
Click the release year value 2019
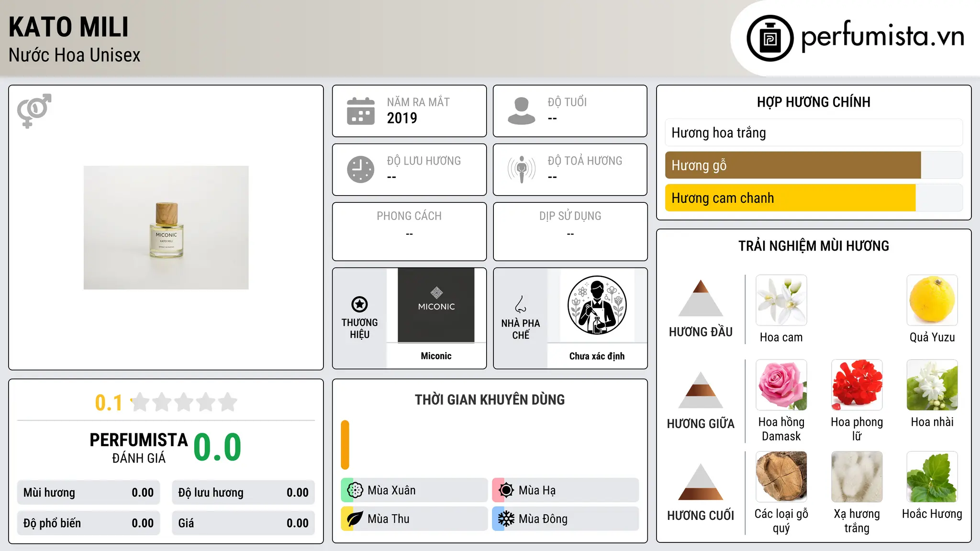coord(402,118)
